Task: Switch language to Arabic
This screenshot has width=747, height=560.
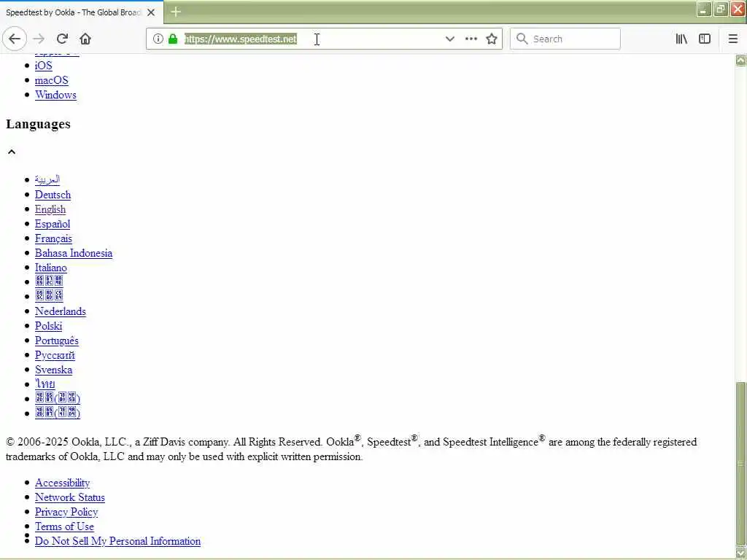Action: point(47,180)
